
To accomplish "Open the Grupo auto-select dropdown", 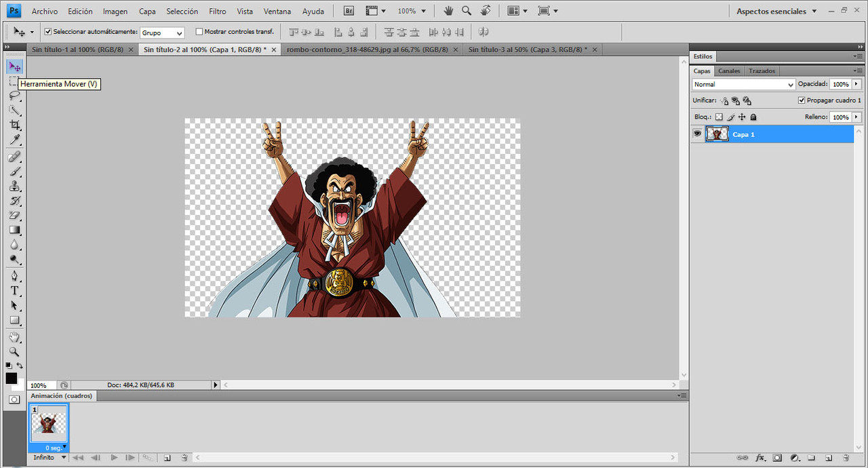I will tap(162, 33).
